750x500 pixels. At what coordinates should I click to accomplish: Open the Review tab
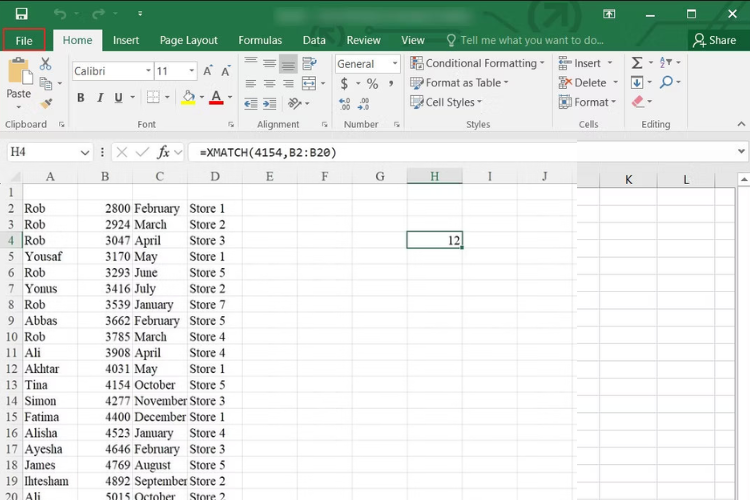point(364,40)
